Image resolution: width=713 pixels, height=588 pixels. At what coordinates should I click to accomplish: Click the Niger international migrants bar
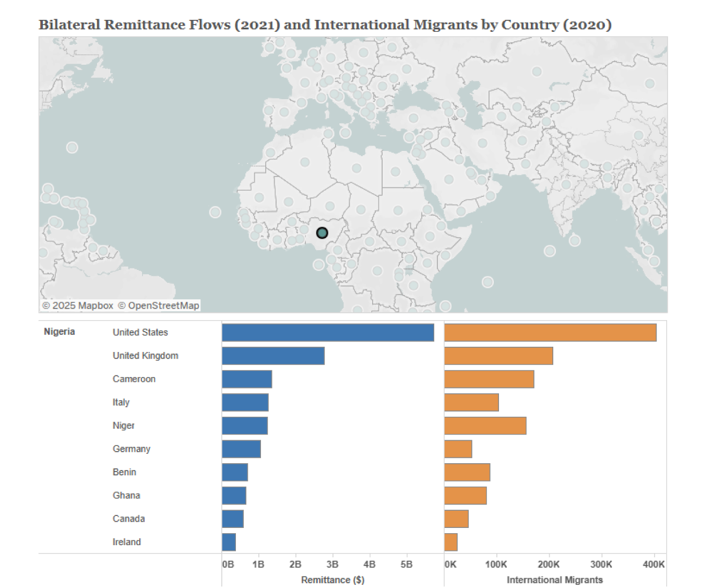click(x=484, y=426)
